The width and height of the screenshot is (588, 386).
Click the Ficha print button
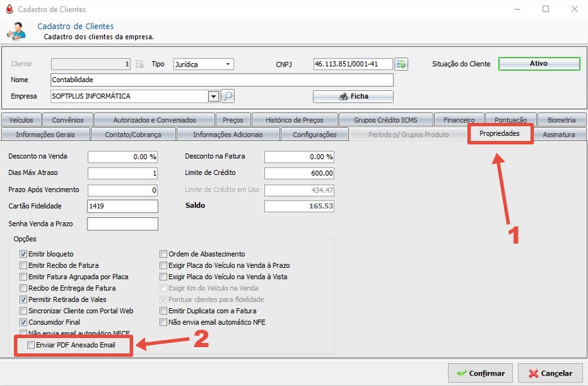pos(353,96)
